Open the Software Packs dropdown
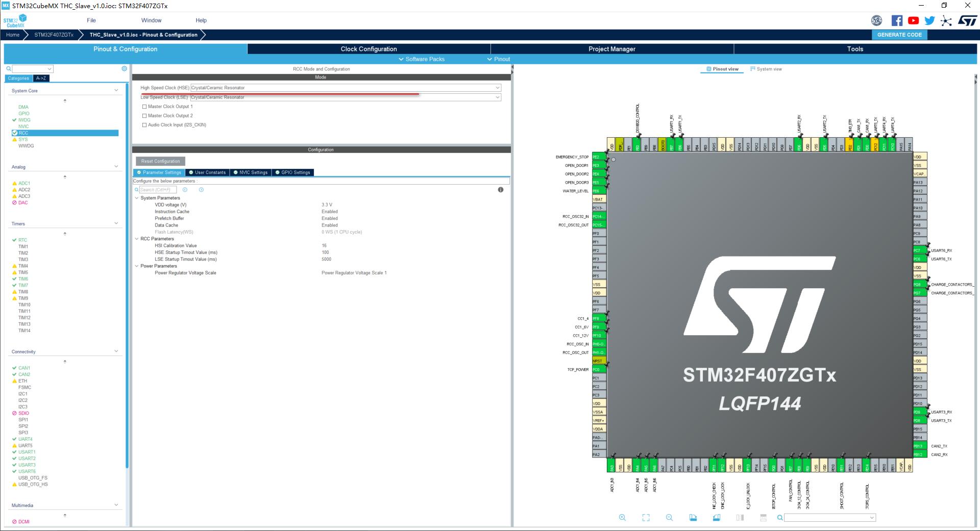This screenshot has height=531, width=980. pyautogui.click(x=421, y=59)
